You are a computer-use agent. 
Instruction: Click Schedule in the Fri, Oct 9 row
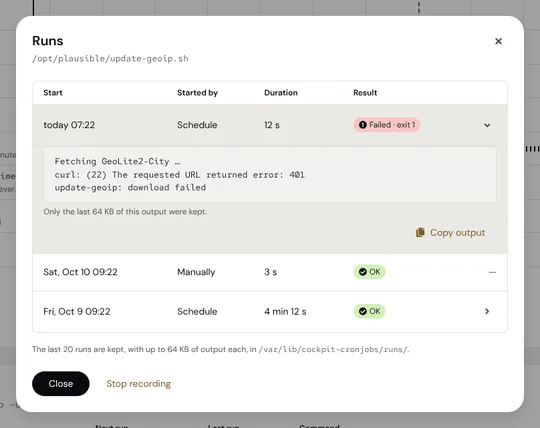point(197,312)
